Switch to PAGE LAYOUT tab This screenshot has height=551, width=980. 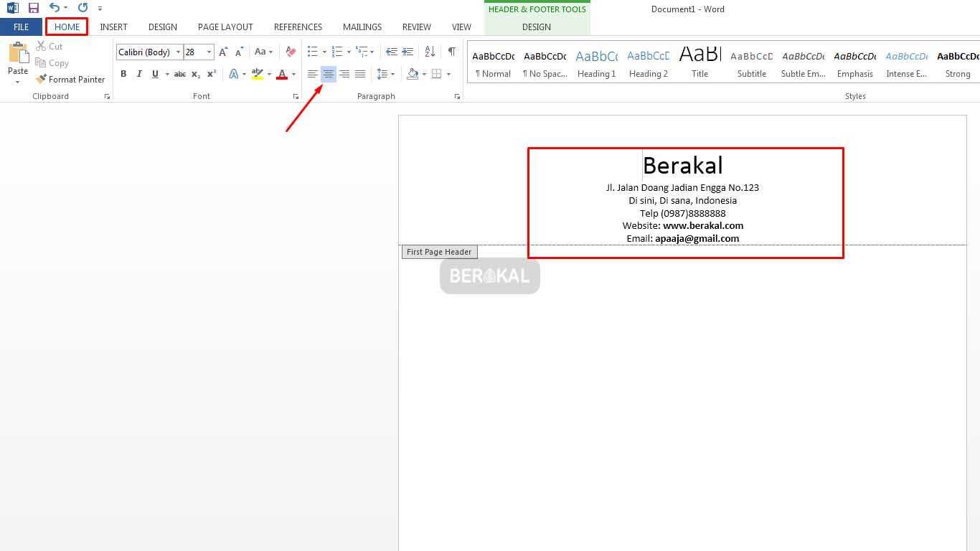point(225,27)
